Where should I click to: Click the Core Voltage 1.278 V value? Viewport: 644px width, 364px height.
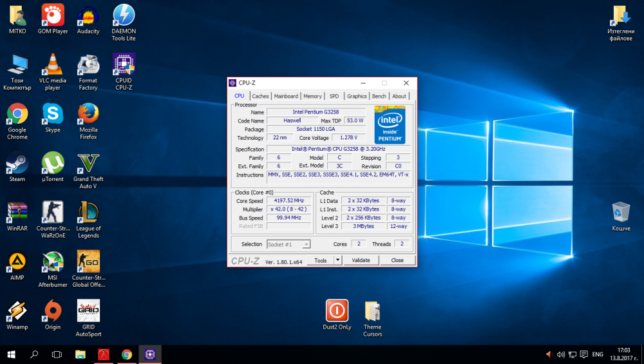(x=348, y=138)
